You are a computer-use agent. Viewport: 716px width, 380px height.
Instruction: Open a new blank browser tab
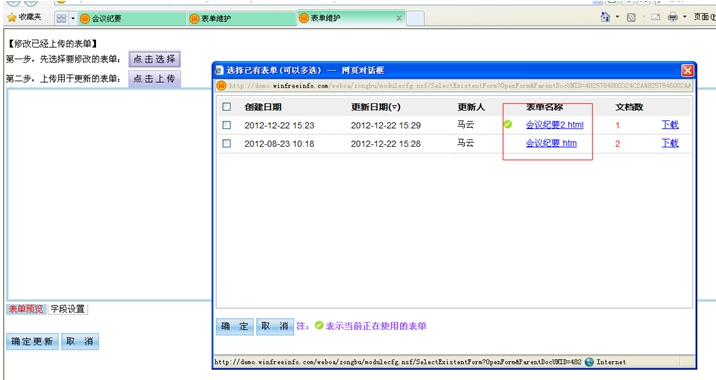[415, 18]
